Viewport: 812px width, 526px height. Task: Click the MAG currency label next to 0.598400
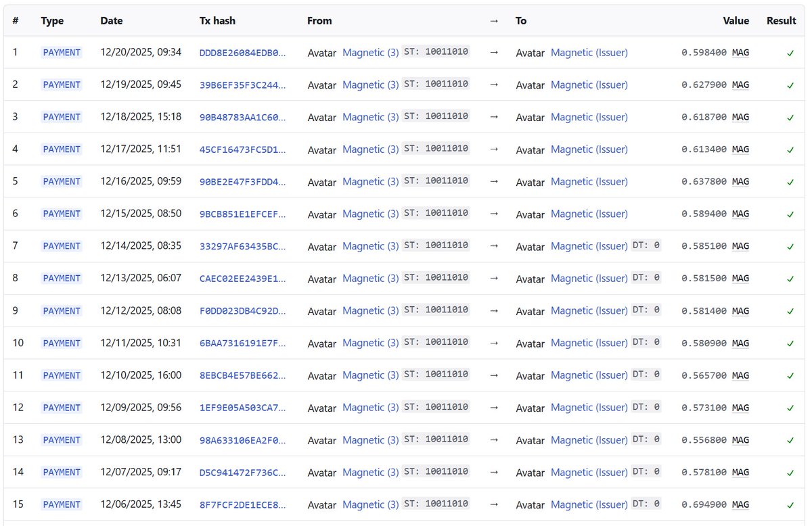(x=740, y=53)
